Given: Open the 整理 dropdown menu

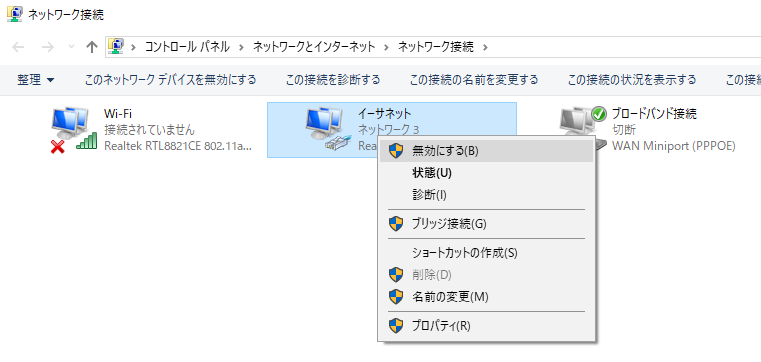Looking at the screenshot, I should coord(35,80).
